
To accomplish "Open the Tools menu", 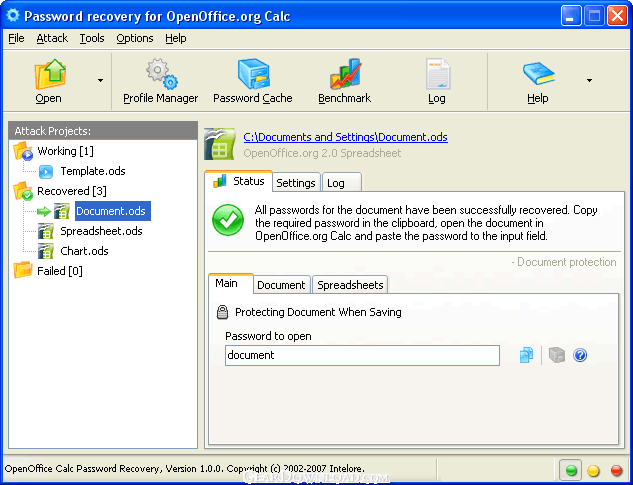I will pos(92,38).
